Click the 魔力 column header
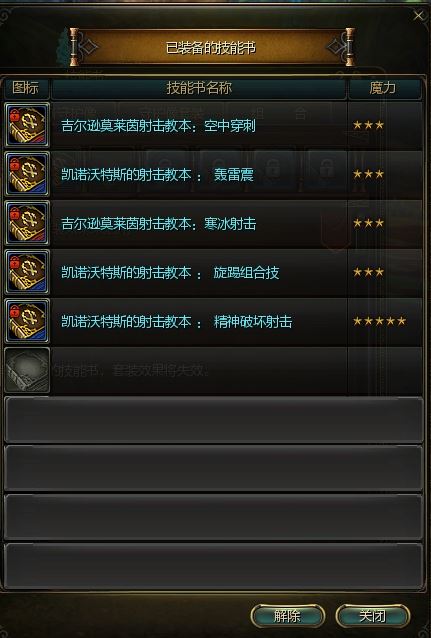 pos(384,88)
